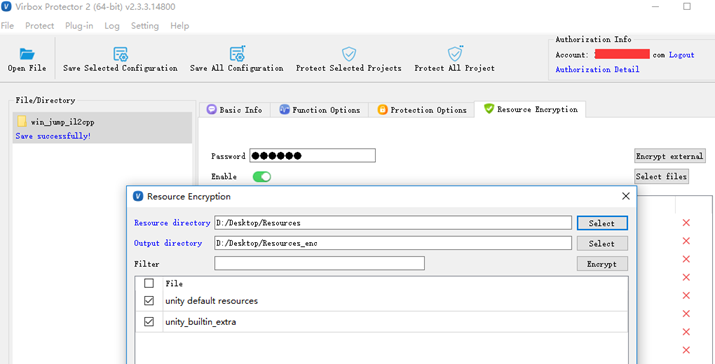Click the Protection Options lock icon
This screenshot has width=715, height=364.
[x=382, y=109]
